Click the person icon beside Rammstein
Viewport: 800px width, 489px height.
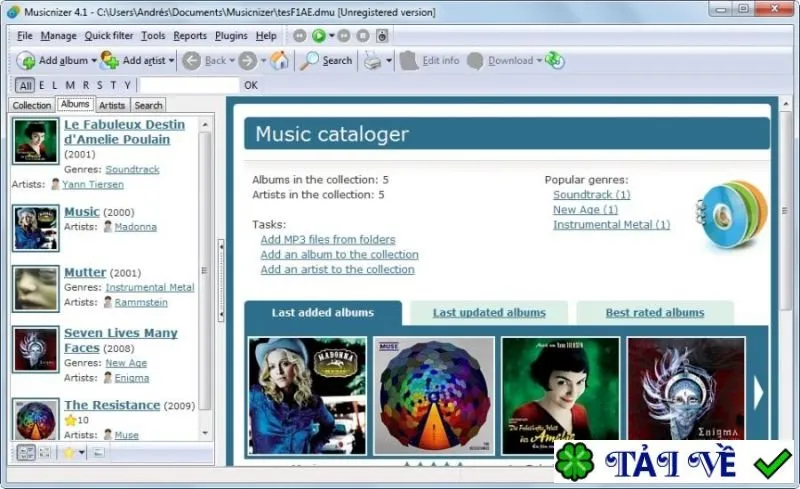pyautogui.click(x=108, y=302)
